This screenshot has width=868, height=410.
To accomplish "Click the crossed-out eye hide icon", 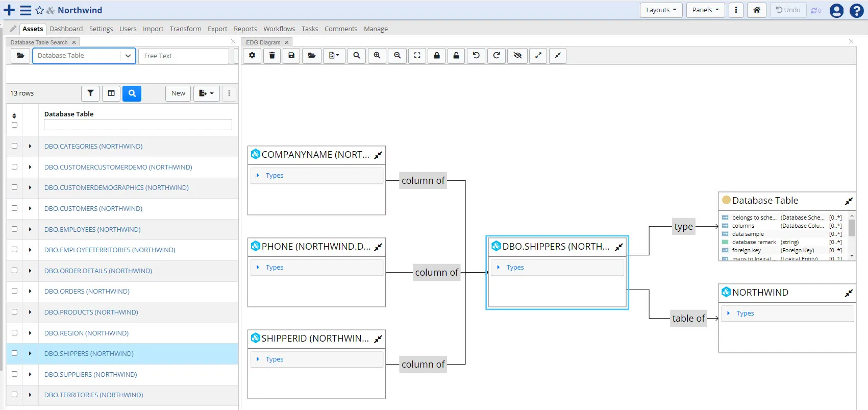I will coord(517,56).
